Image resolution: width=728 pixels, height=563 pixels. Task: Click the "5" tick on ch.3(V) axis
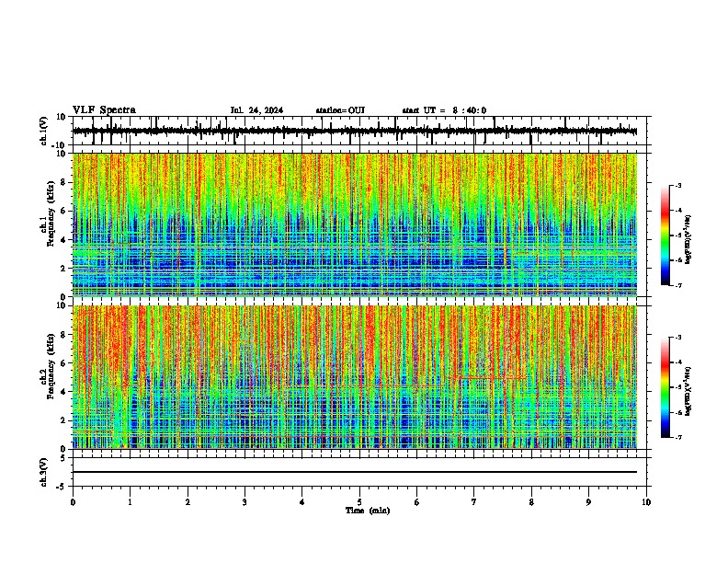click(63, 458)
